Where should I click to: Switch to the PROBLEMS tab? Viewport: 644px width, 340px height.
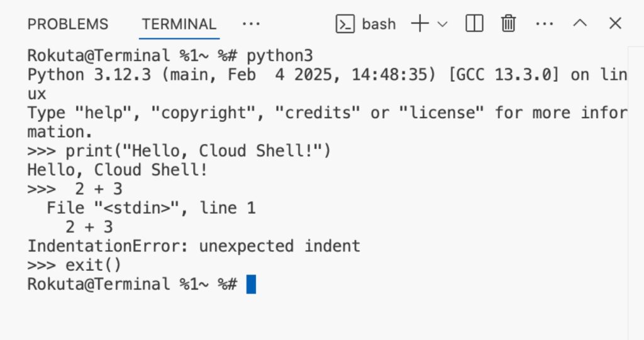coord(68,24)
